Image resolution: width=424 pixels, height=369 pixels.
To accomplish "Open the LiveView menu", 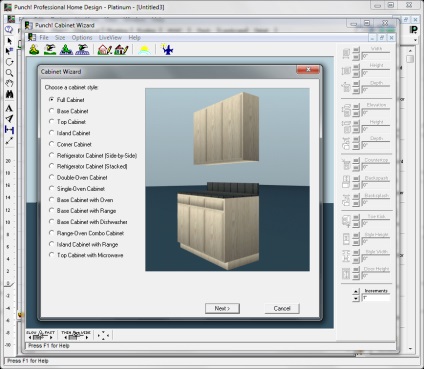I will tap(110, 38).
